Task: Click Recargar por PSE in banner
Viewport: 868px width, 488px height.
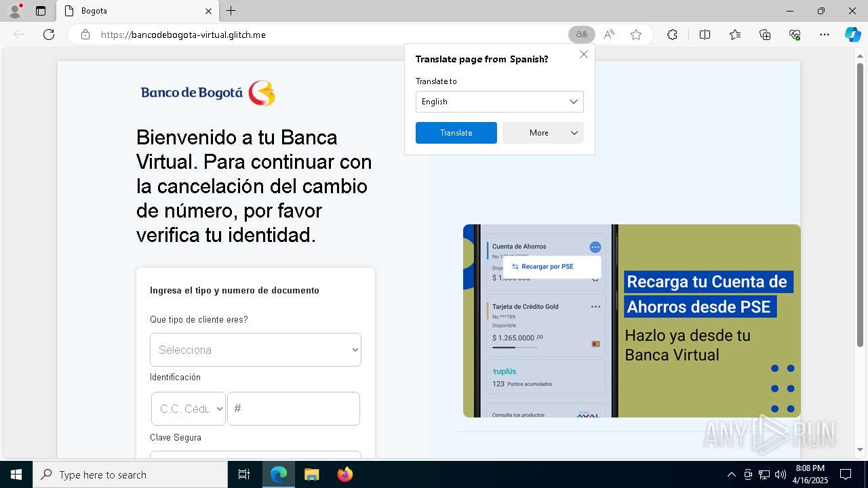Action: (x=551, y=266)
